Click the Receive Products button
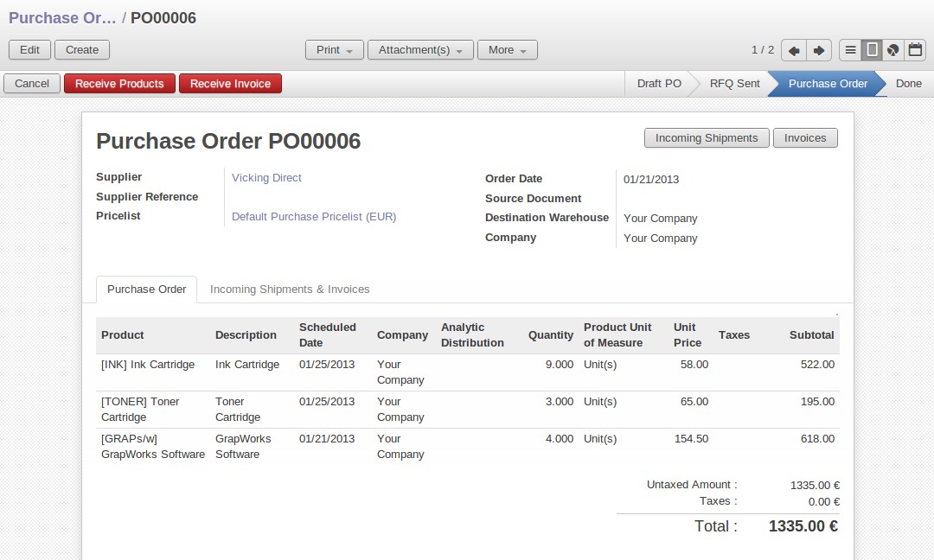Viewport: 934px width, 560px height. point(119,84)
